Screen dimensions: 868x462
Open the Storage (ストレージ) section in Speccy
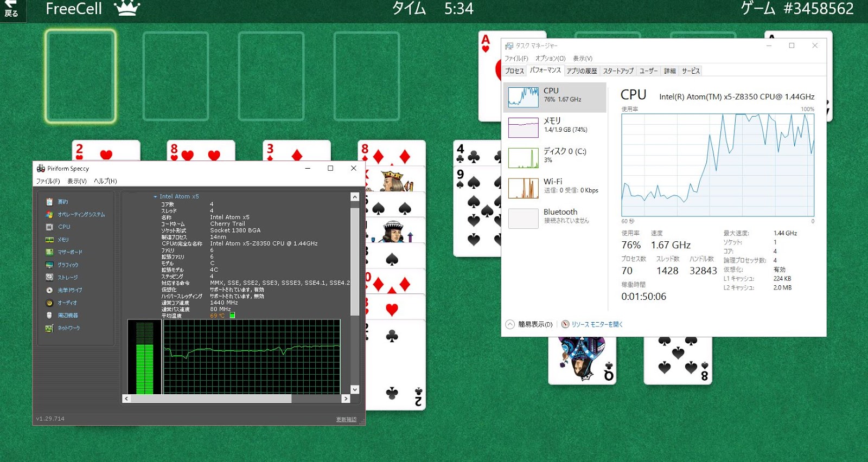62,277
